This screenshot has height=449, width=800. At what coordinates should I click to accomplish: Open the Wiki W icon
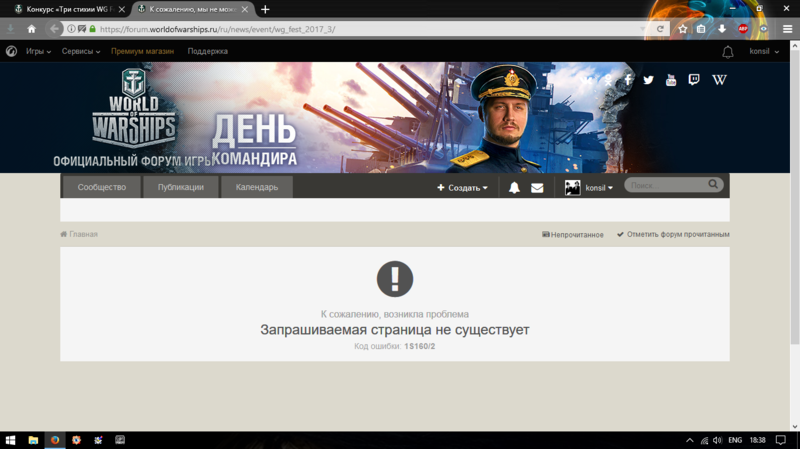pyautogui.click(x=719, y=80)
